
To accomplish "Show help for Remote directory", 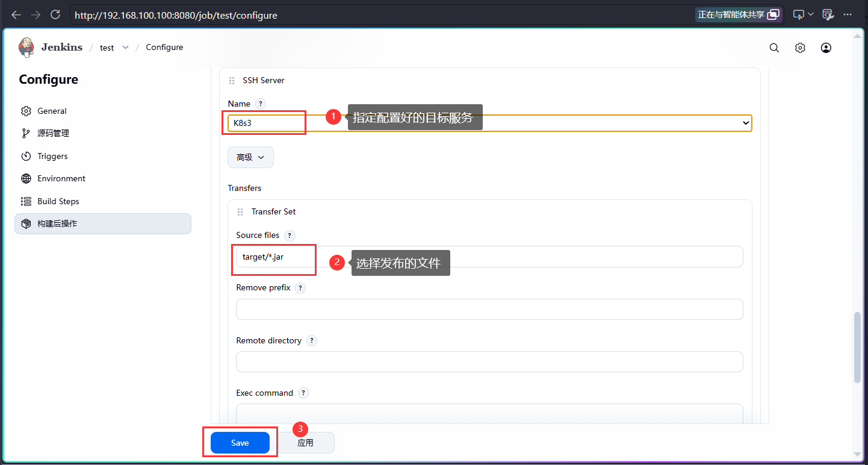I will 312,340.
